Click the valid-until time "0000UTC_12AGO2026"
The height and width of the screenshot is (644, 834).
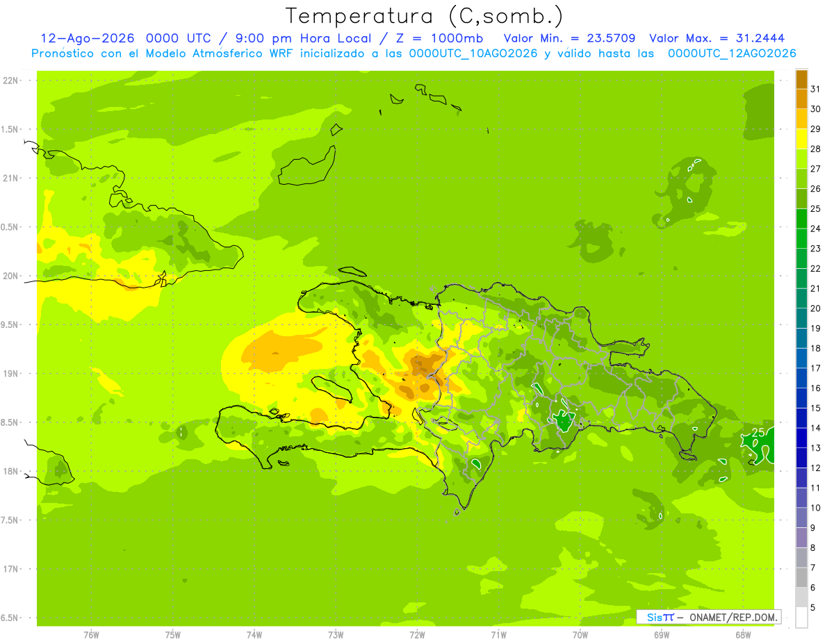click(x=732, y=53)
